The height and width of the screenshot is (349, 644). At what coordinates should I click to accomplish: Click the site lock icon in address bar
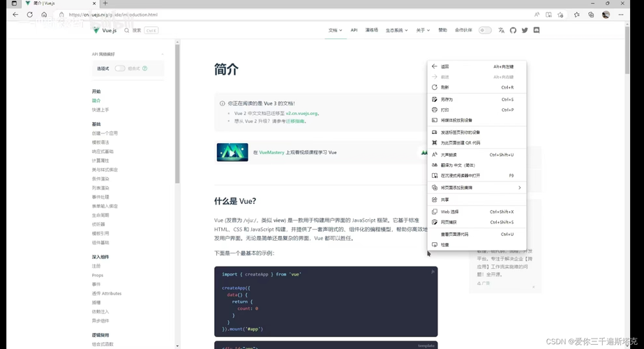(61, 15)
